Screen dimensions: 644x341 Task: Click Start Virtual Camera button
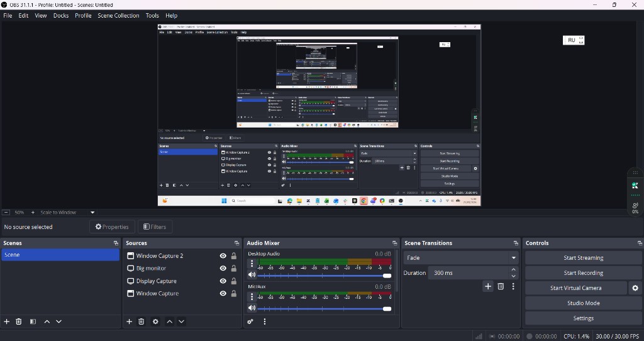[576, 288]
